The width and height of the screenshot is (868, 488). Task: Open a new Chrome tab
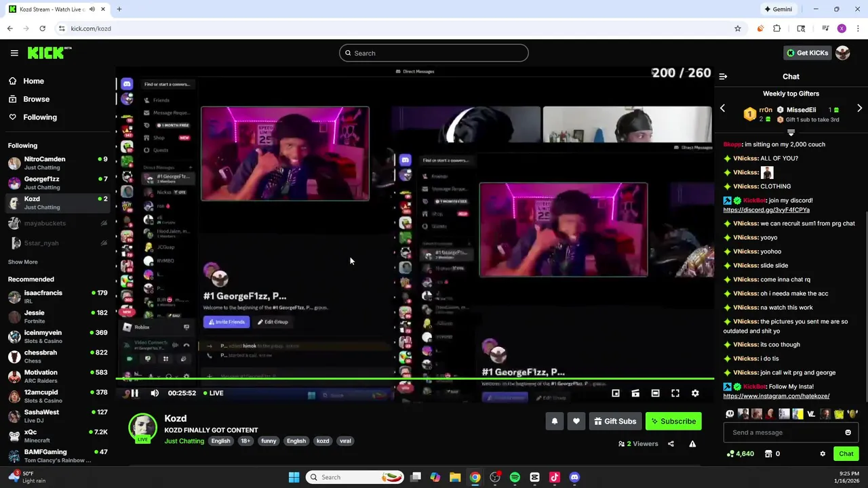[x=119, y=9]
